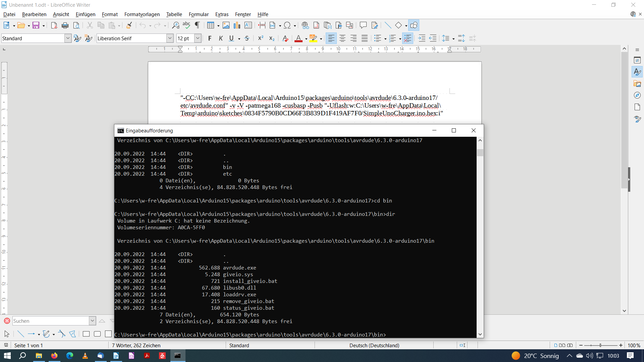Open the Navigator sidebar panel
This screenshot has height=362, width=644.
pyautogui.click(x=637, y=95)
